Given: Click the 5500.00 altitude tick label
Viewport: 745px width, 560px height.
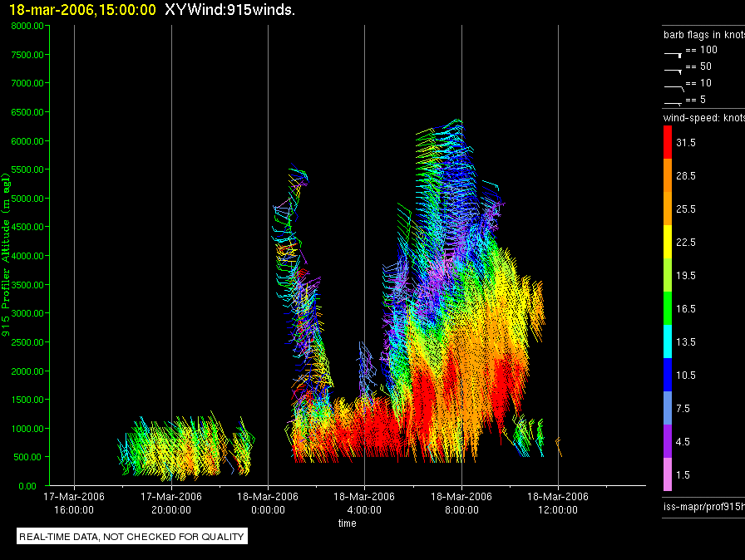Looking at the screenshot, I should pyautogui.click(x=27, y=169).
